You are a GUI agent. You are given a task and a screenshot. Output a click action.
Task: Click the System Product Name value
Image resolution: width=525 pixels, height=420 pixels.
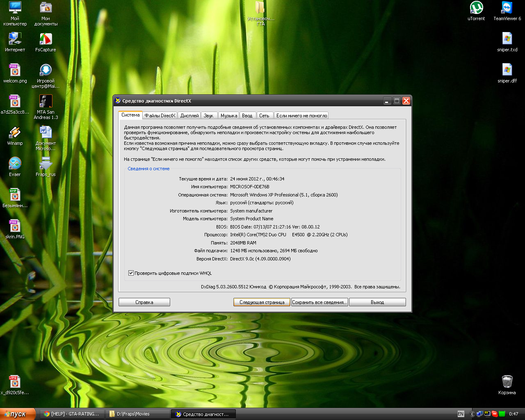(x=251, y=219)
